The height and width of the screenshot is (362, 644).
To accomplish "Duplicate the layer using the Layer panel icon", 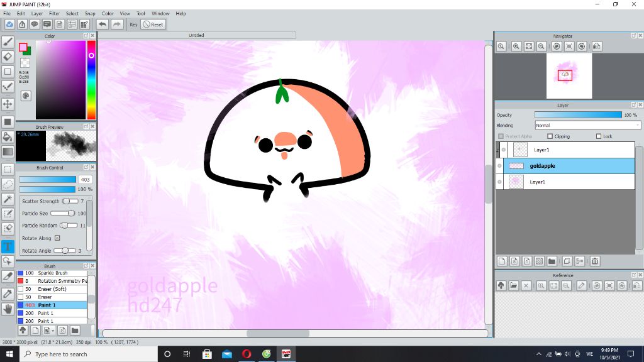I will (x=567, y=261).
